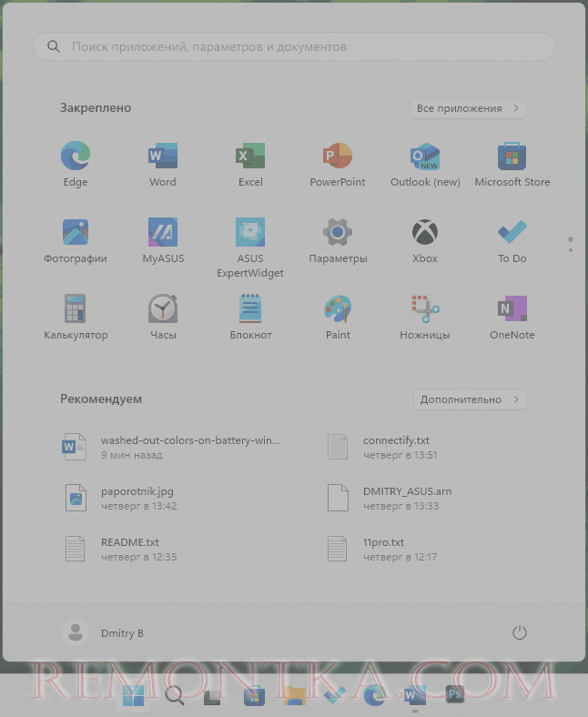Open the Paint app
This screenshot has height=717, width=588.
(x=338, y=318)
